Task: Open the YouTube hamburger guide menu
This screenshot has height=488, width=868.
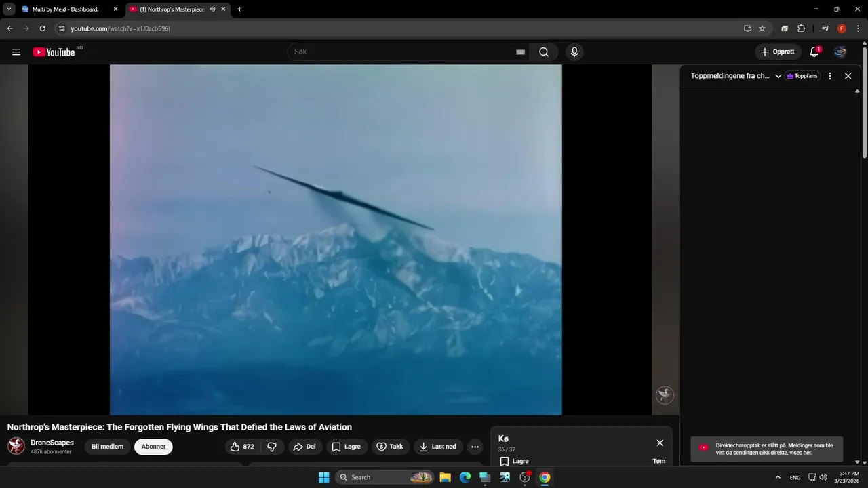Action: [x=16, y=52]
